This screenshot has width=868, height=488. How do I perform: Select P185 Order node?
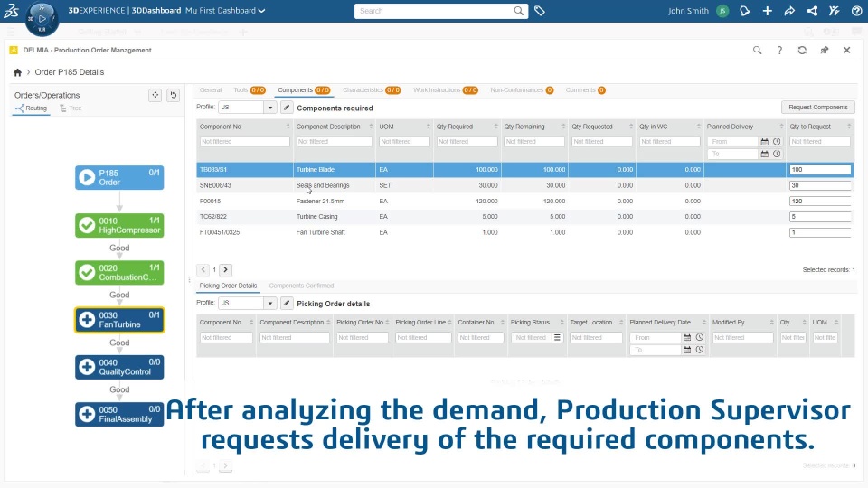[119, 178]
